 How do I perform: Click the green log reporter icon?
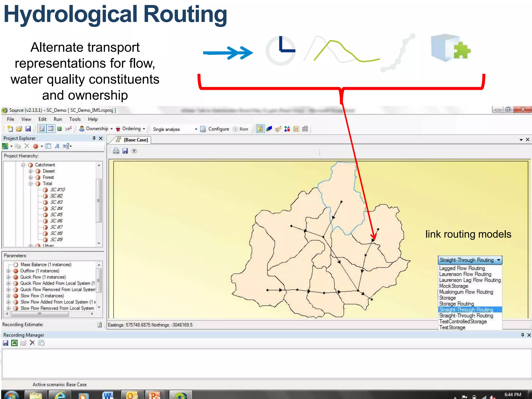click(x=59, y=129)
